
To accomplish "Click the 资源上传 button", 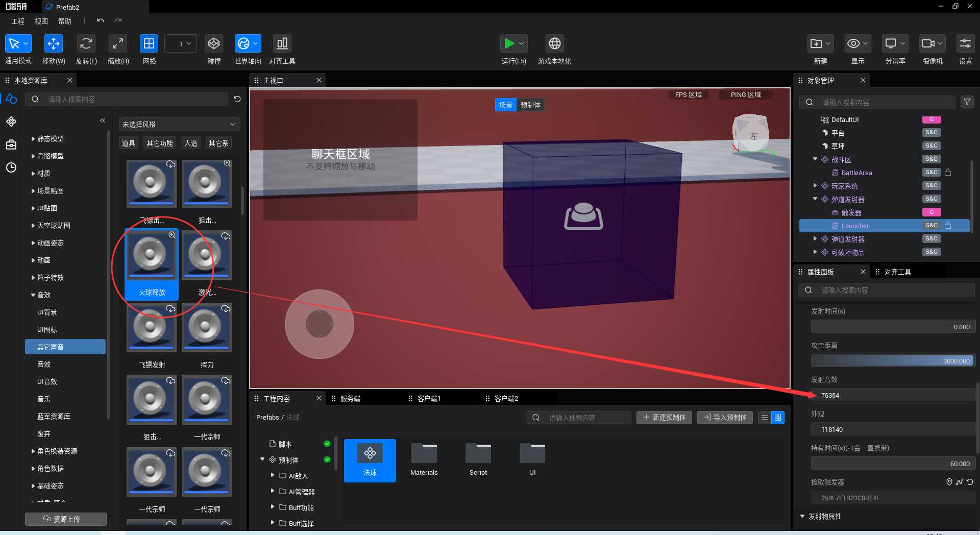I will [66, 519].
